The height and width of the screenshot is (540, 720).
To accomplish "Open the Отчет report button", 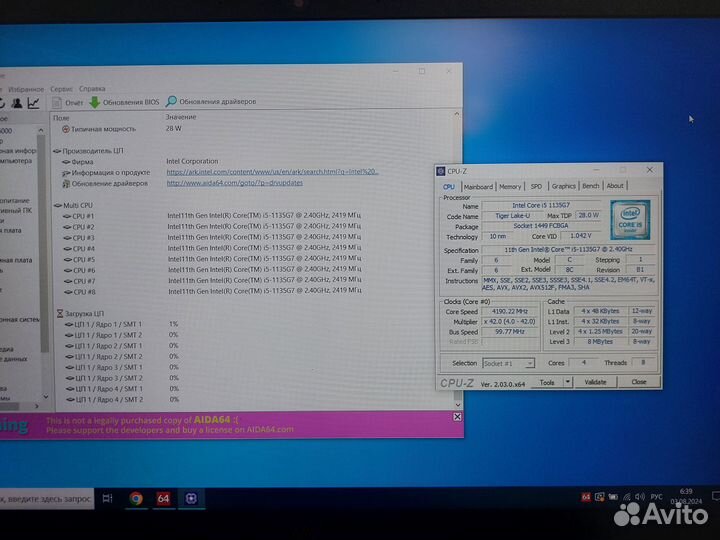I will [68, 102].
